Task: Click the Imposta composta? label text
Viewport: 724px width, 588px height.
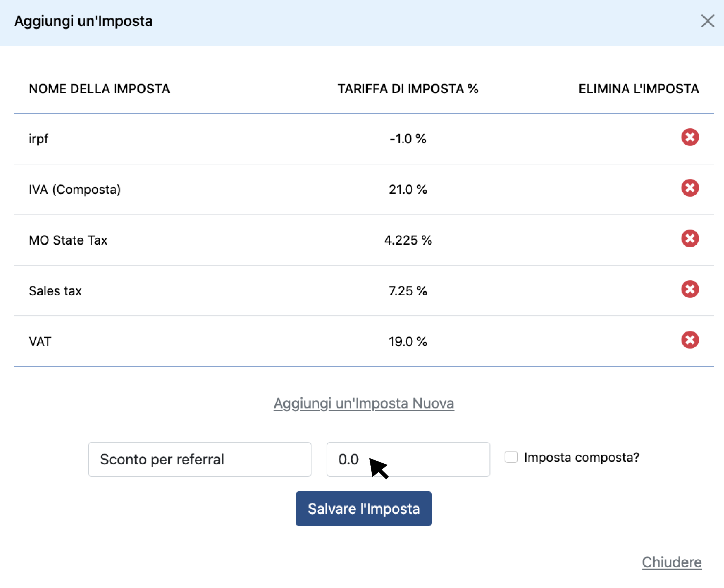Action: click(582, 457)
